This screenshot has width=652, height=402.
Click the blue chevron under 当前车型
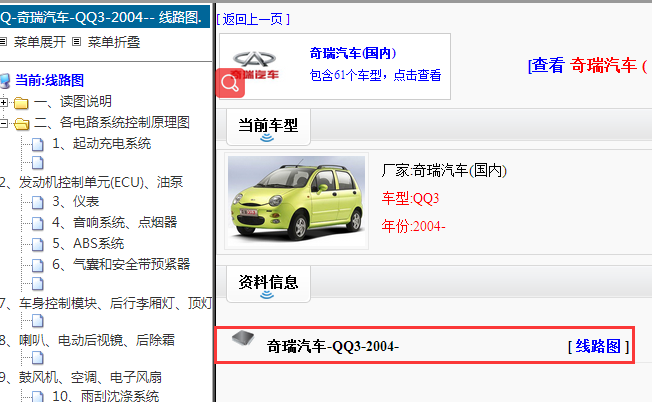tap(267, 138)
